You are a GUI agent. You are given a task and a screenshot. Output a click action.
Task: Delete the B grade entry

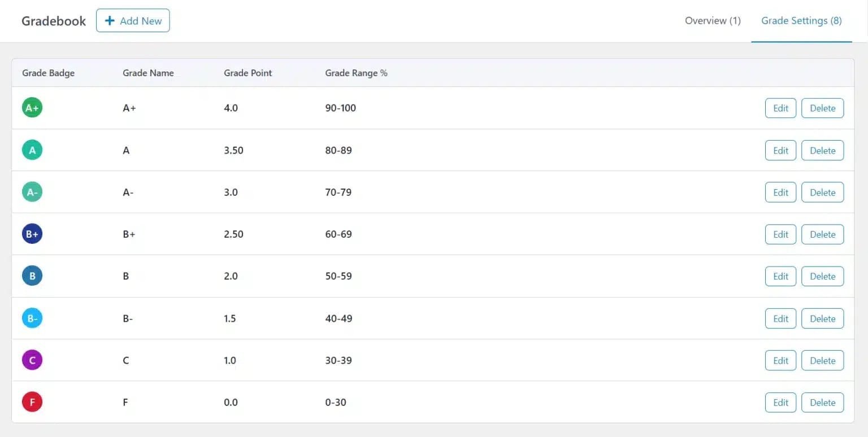[x=822, y=276]
